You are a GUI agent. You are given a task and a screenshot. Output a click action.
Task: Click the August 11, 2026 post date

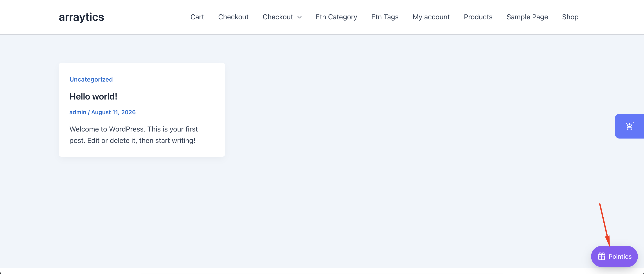coord(113,112)
